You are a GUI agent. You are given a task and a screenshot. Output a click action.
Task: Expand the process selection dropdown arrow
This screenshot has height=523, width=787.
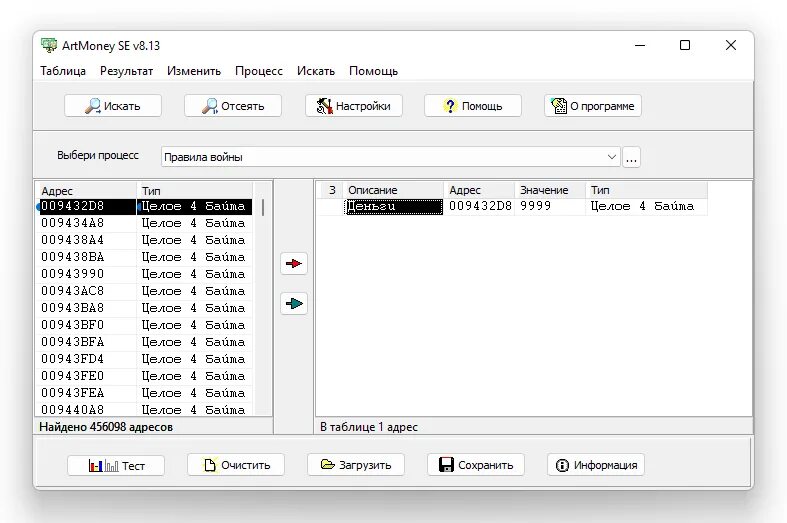611,157
